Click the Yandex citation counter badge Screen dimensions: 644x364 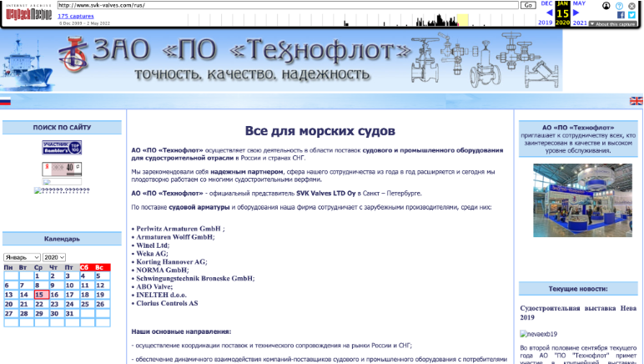tap(62, 169)
